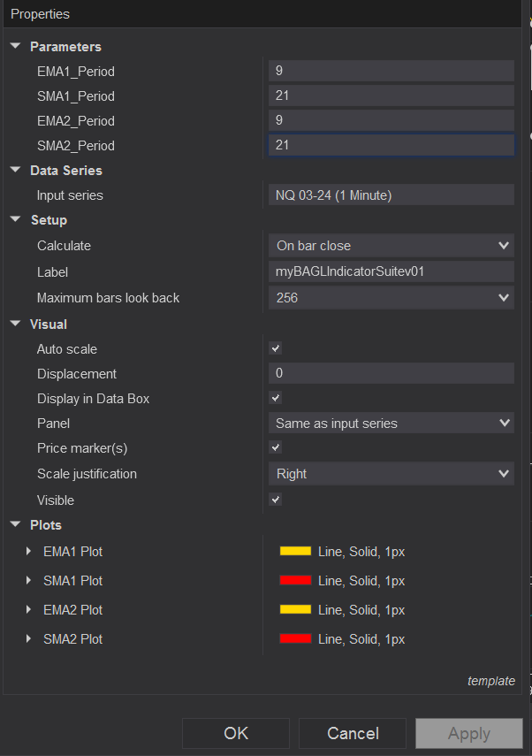Collapse the Plots section arrow
Screen dimensions: 532x756
tap(15, 525)
